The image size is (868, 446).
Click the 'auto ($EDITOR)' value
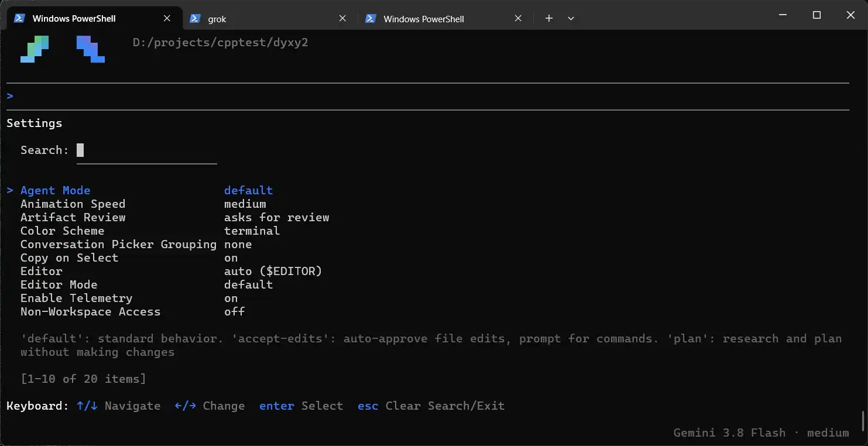click(x=273, y=271)
